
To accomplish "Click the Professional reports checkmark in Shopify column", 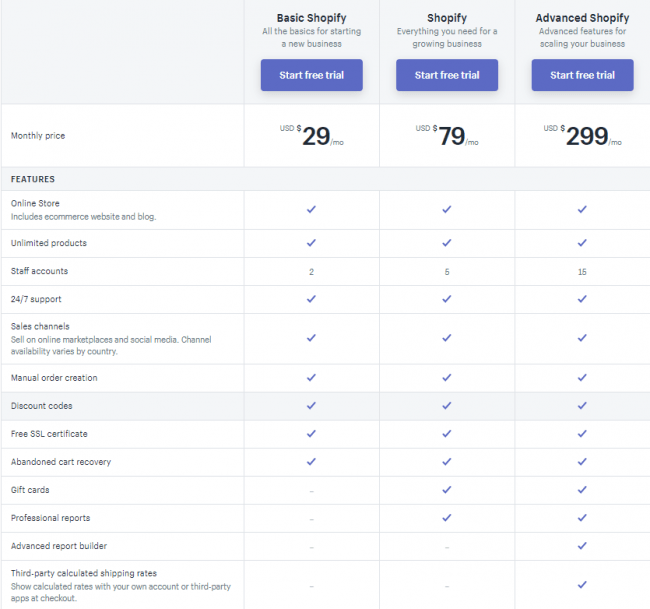I will [447, 518].
